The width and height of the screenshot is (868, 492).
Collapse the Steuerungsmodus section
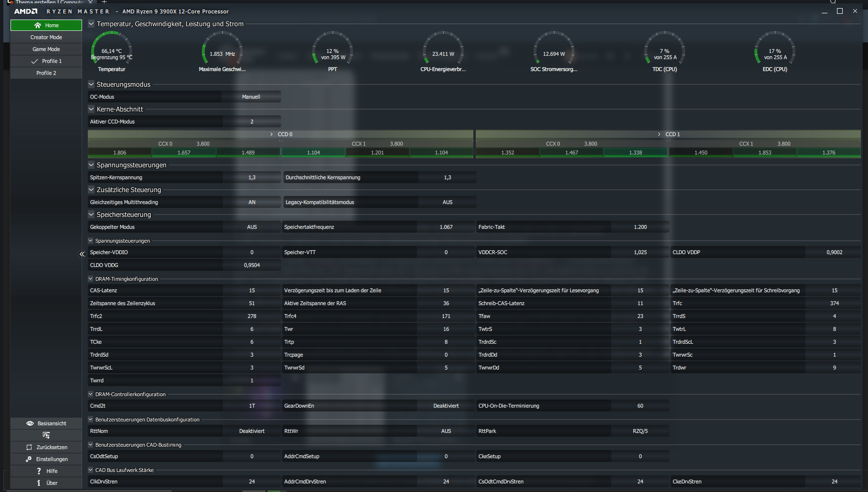pos(91,84)
